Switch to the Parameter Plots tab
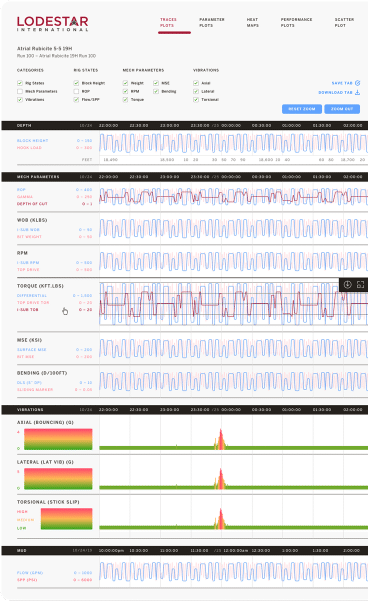 coord(212,22)
